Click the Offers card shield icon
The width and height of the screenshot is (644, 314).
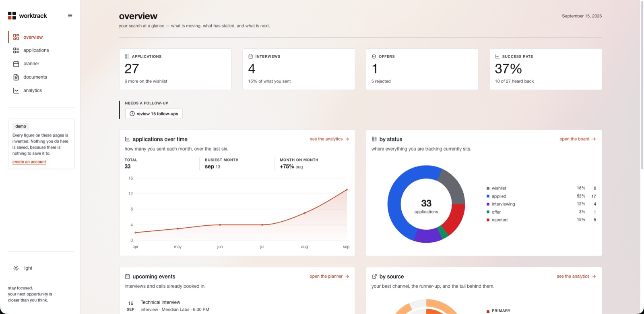pos(374,56)
